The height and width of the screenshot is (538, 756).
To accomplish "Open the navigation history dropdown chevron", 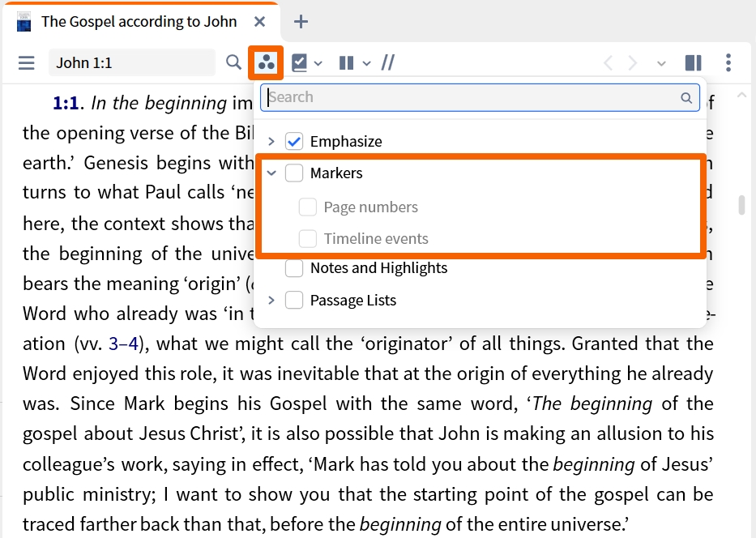I will 661,63.
